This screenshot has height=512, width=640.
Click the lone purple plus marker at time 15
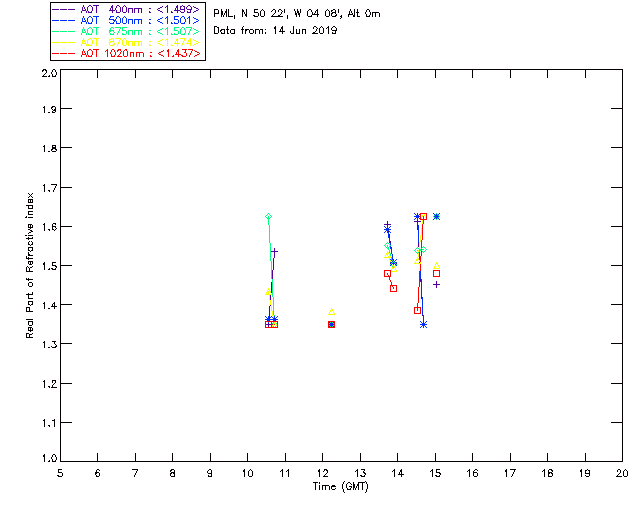pyautogui.click(x=436, y=285)
